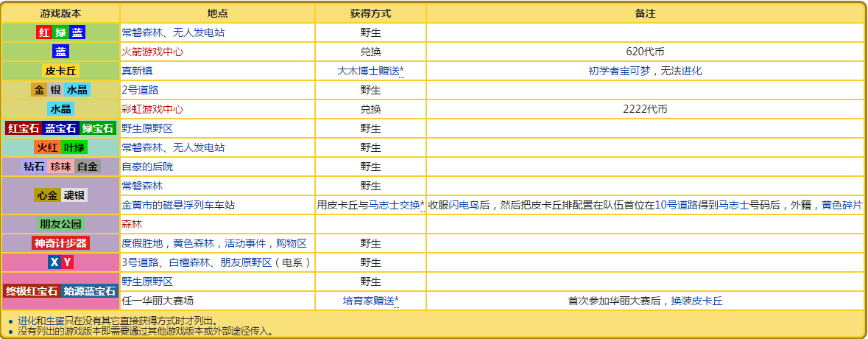
Task: Open the 蓝宝石 version badge
Action: (x=61, y=128)
